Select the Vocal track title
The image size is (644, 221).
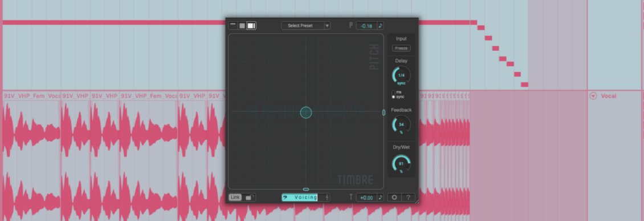(x=609, y=96)
